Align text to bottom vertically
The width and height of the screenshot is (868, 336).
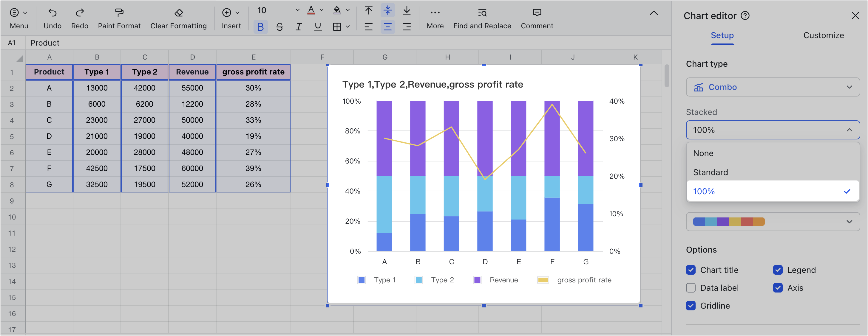[x=407, y=10]
